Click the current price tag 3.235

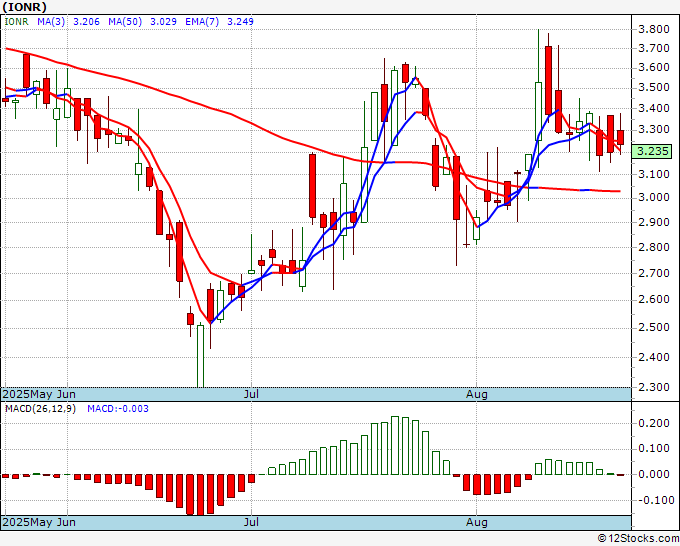[652, 151]
